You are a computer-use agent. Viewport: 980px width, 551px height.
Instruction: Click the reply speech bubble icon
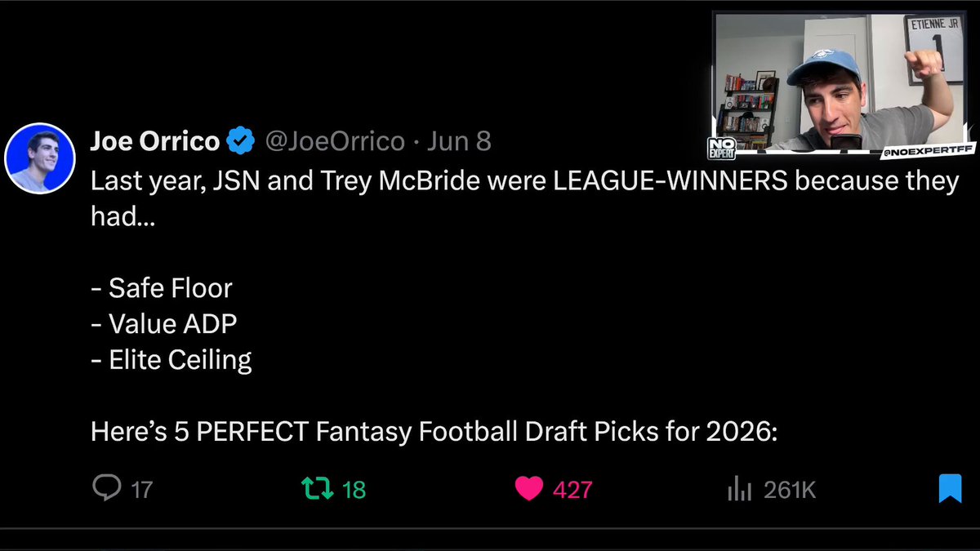[x=106, y=488]
